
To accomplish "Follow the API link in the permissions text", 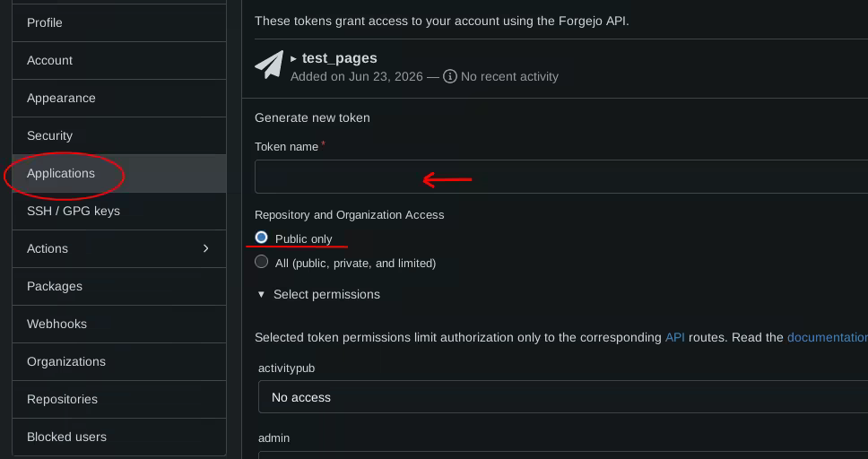I will [675, 337].
